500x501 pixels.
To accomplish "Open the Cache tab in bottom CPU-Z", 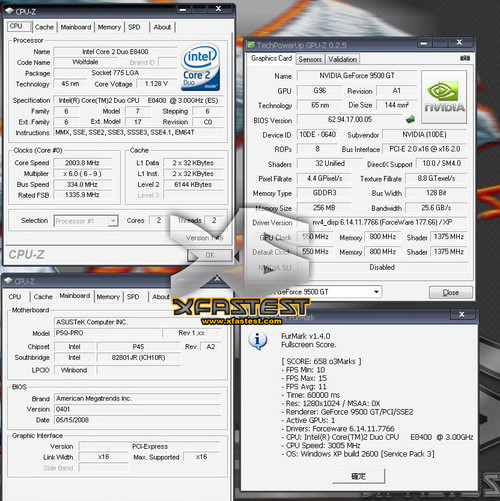I will point(43,297).
